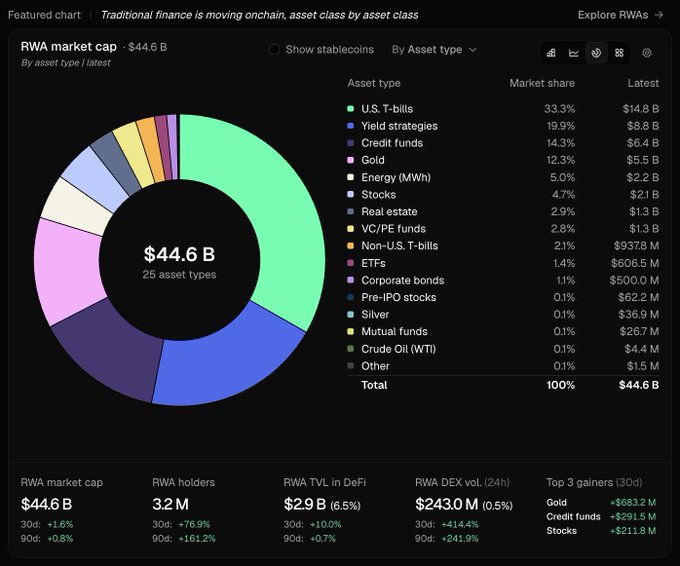Viewport: 680px width, 566px height.
Task: Select the Corporate bonds legend label
Action: [403, 280]
